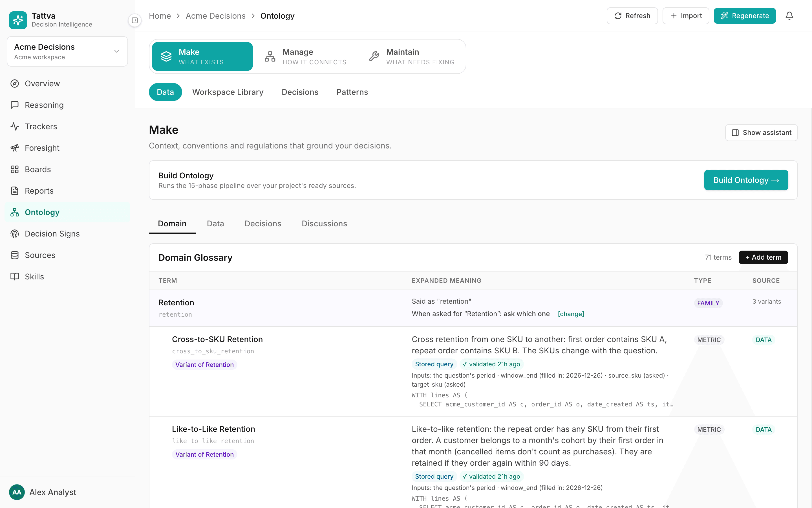Expand the Acme Decisions workspace dropdown
This screenshot has height=508, width=812.
coord(67,51)
